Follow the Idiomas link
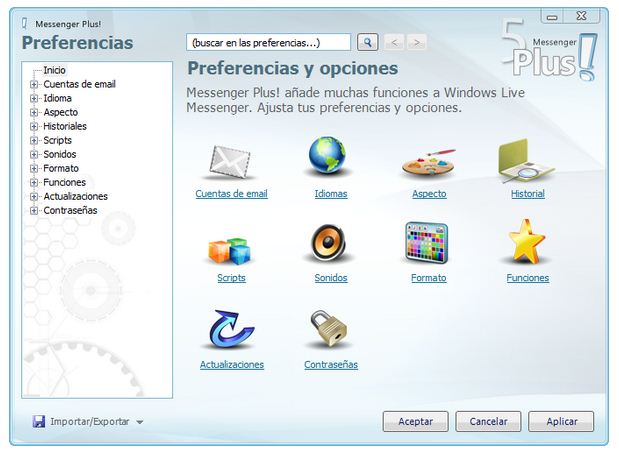Screen dimensions: 619x454 (331, 194)
